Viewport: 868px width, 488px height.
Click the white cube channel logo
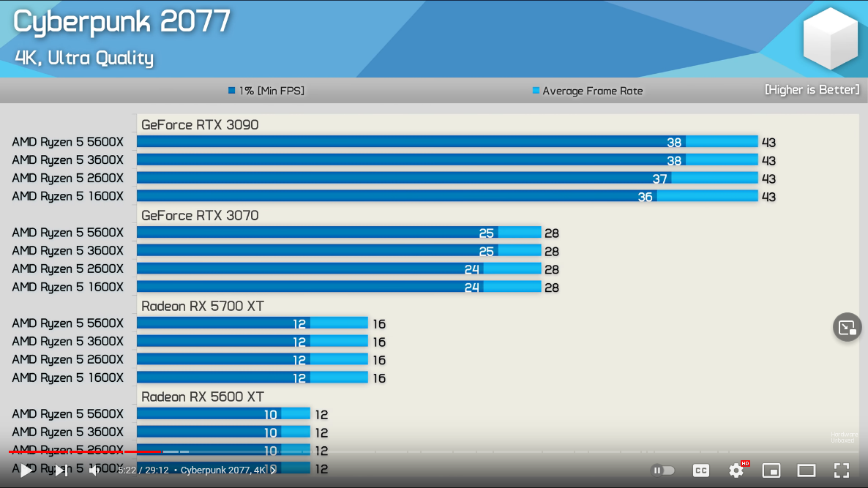(x=831, y=38)
